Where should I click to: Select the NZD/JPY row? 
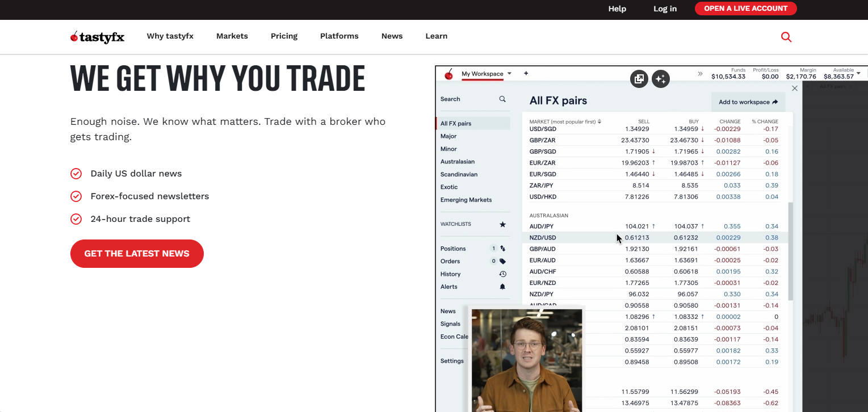click(x=654, y=295)
